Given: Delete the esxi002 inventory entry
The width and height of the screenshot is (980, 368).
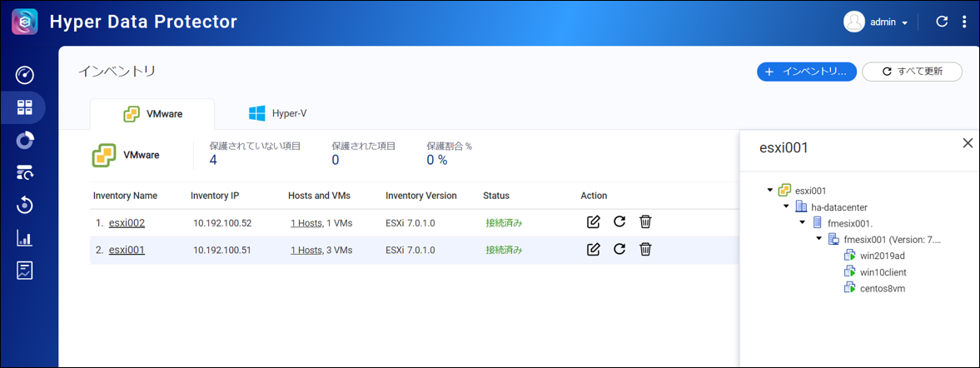Looking at the screenshot, I should tap(645, 222).
